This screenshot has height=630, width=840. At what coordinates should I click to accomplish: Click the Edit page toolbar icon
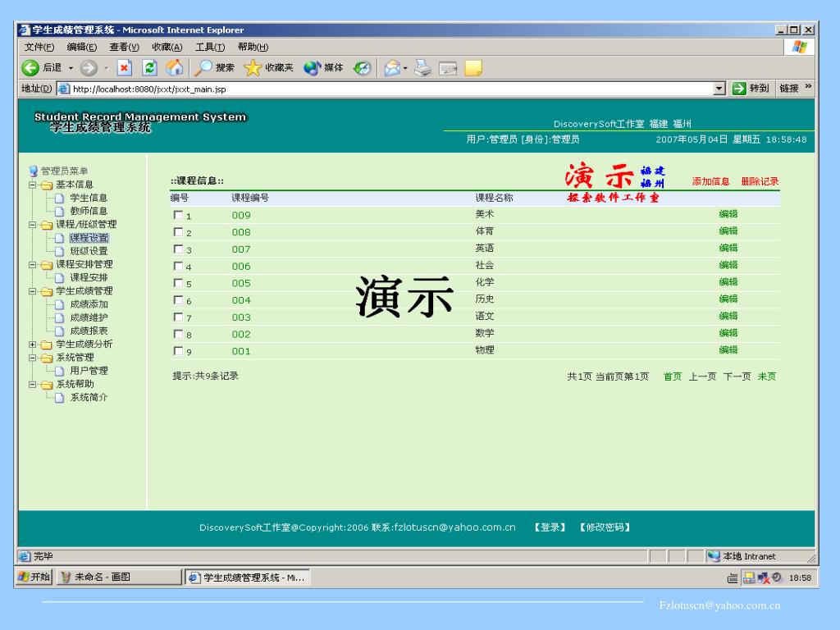(x=448, y=68)
